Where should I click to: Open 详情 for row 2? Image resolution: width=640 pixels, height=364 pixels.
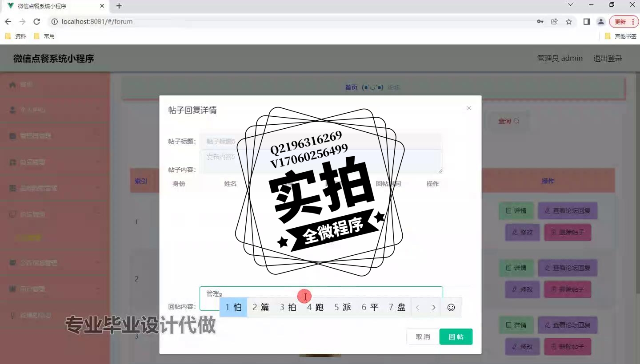pos(515,268)
